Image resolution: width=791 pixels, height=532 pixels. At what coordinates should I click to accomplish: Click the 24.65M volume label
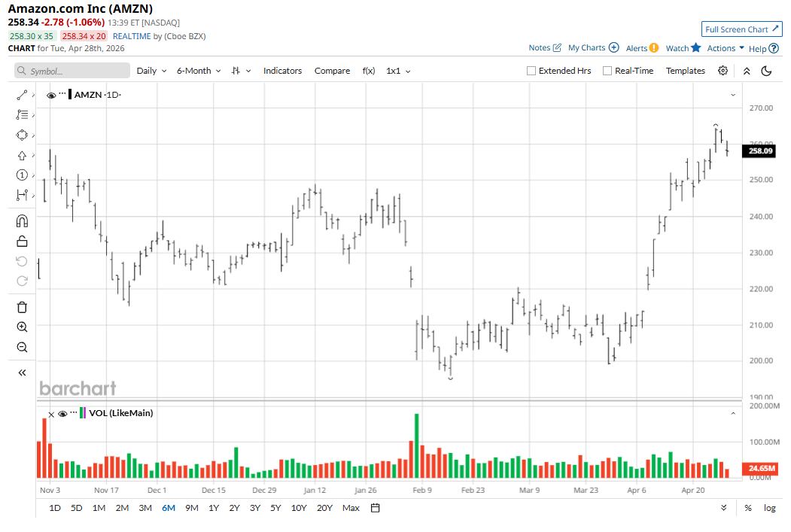click(759, 469)
